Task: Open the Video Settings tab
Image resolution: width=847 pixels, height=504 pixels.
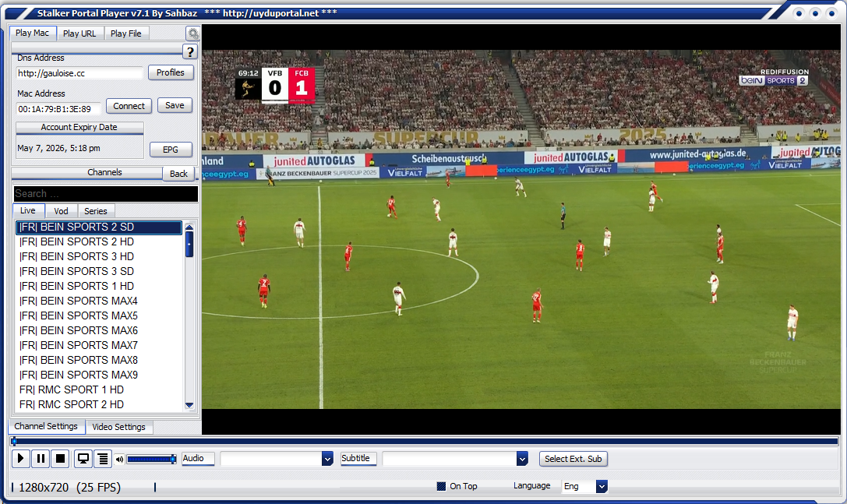Action: [x=119, y=427]
